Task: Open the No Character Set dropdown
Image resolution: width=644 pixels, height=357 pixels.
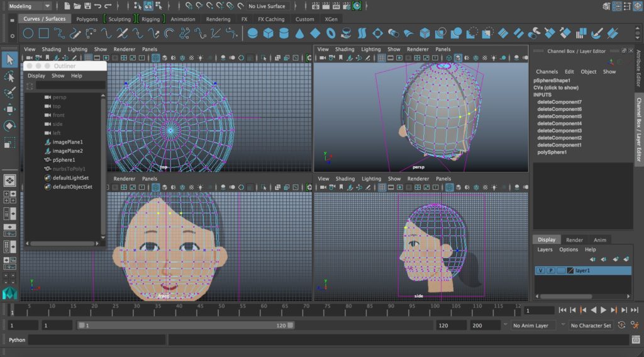Action: (x=591, y=326)
